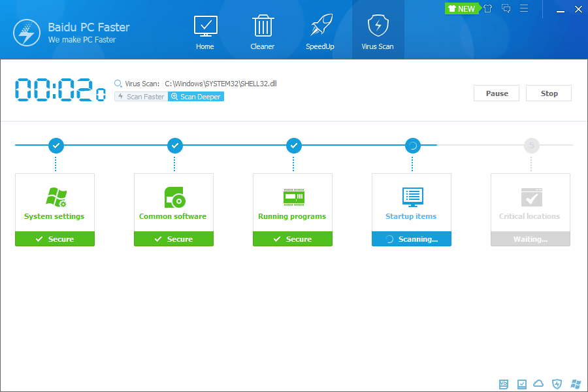Click the checkbox-window icon in bottom bar
Image resolution: width=588 pixels, height=392 pixels.
point(521,384)
